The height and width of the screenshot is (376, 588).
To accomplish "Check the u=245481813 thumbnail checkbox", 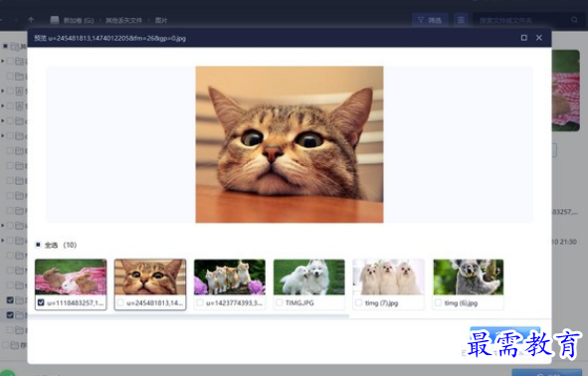I will coord(120,302).
